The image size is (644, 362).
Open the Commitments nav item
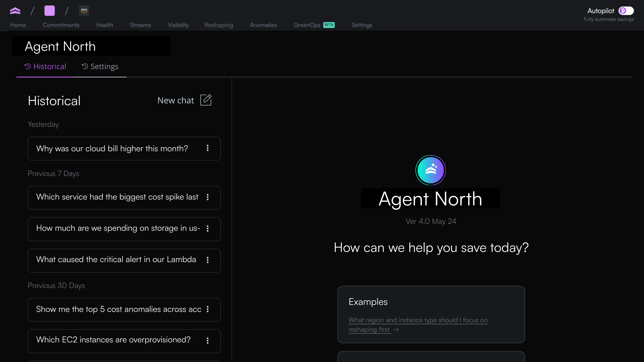pyautogui.click(x=61, y=25)
